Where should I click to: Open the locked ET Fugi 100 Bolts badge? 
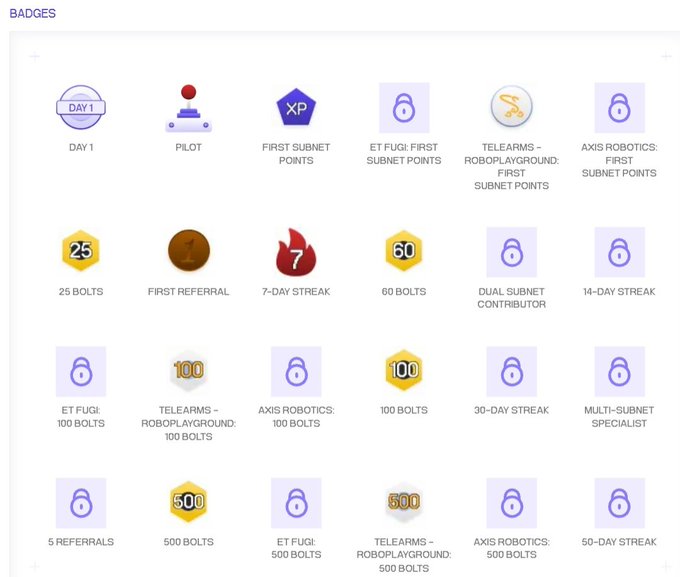pos(81,371)
